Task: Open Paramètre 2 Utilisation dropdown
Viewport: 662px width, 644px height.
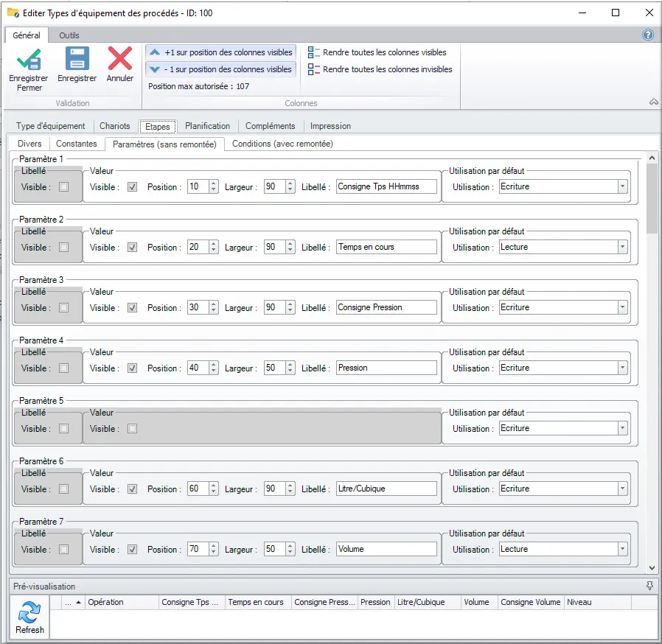Action: pos(622,247)
